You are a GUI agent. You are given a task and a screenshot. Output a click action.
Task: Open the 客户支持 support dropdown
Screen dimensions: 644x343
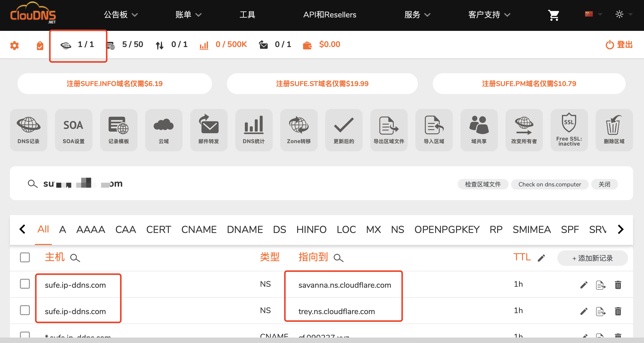tap(489, 15)
